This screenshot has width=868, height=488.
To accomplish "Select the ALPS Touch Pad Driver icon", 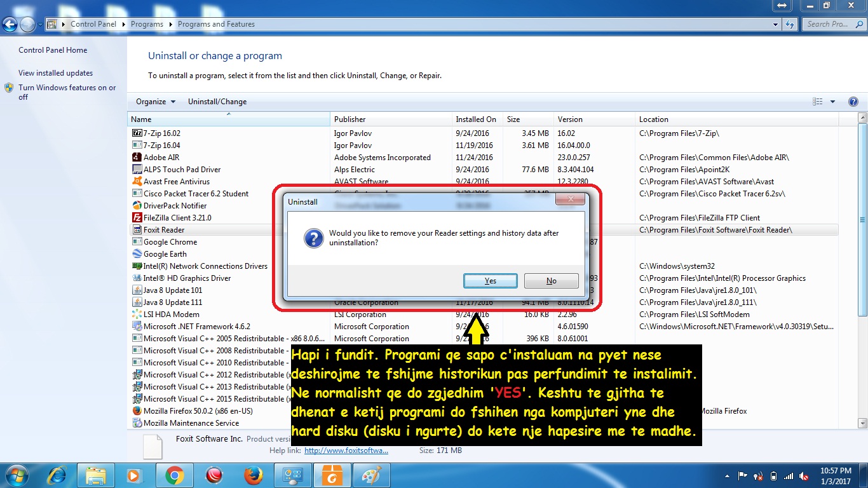I will [137, 170].
